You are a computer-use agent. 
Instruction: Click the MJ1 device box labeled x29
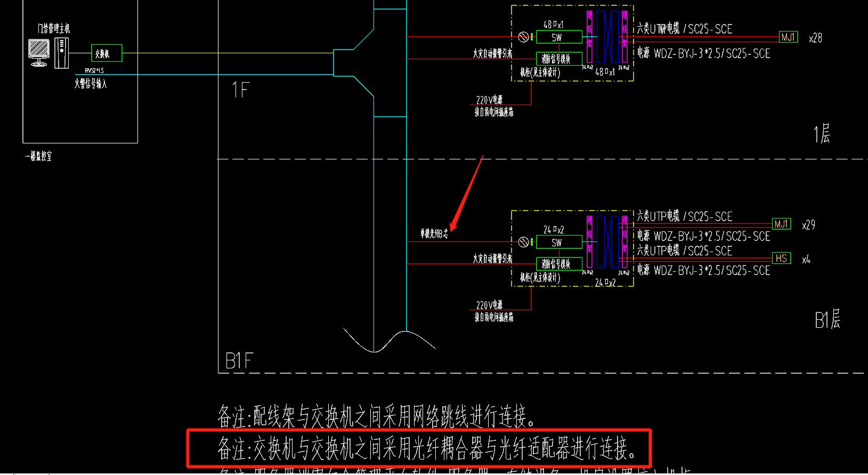click(781, 224)
